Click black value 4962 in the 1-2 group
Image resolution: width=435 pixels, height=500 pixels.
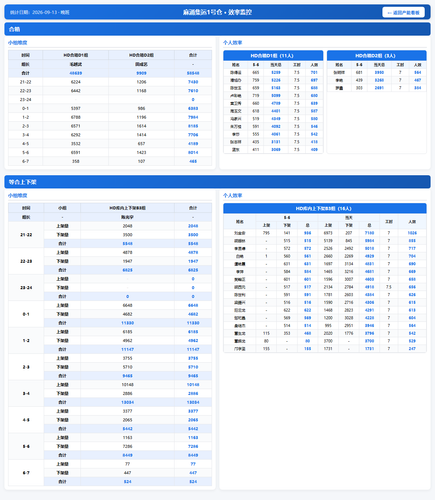[x=127, y=341]
